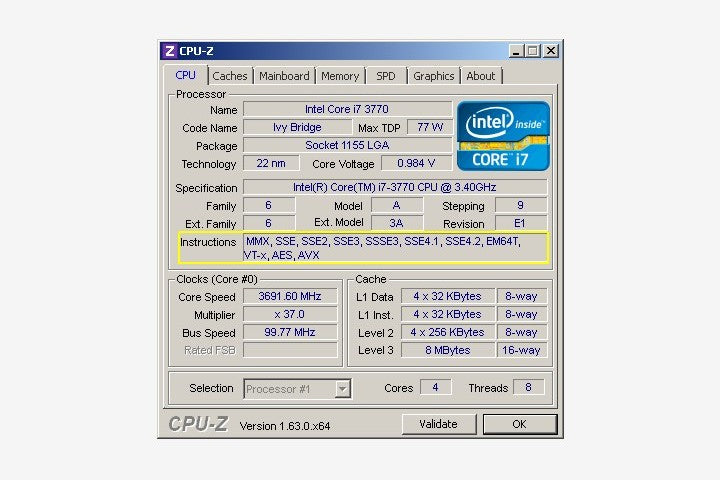This screenshot has width=720, height=480.
Task: Click the Intel Core i7 logo
Action: [x=504, y=134]
